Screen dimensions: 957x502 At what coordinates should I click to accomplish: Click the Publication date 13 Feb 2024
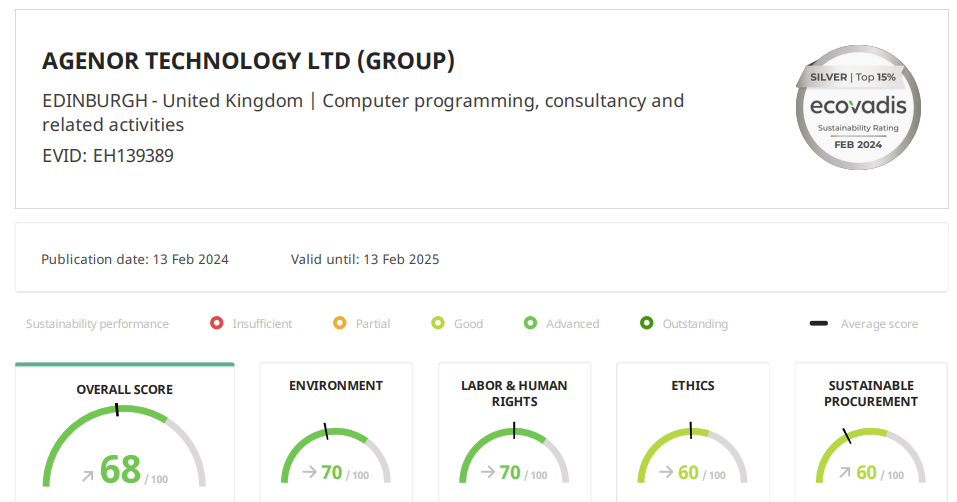coord(135,259)
